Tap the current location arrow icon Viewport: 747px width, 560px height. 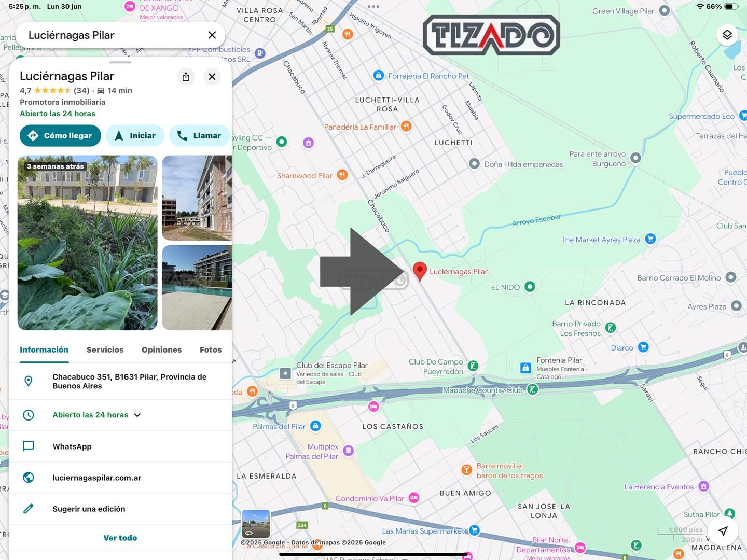pyautogui.click(x=723, y=530)
